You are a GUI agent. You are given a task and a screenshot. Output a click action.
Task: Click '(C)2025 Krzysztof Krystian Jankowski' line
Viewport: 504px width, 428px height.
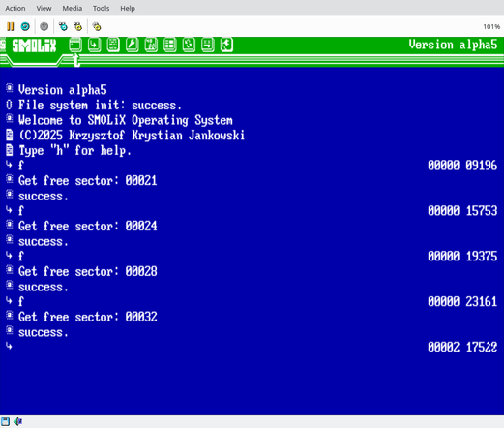[x=132, y=136]
